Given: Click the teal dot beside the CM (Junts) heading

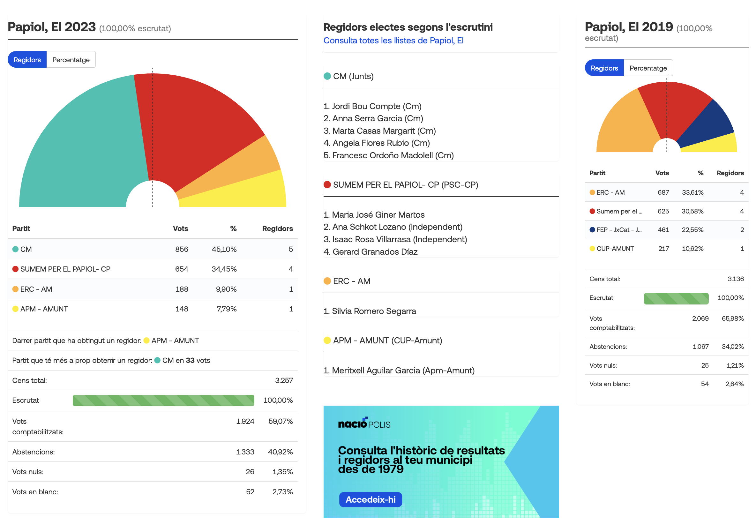Looking at the screenshot, I should [x=327, y=76].
